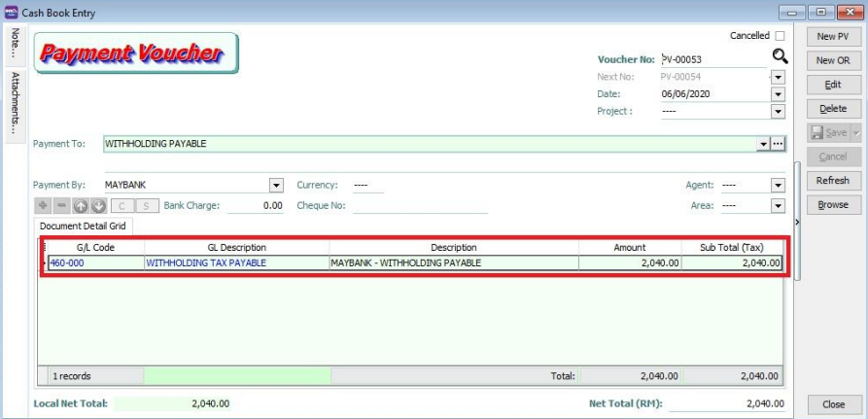The width and height of the screenshot is (868, 419).
Task: Click the remove row minus icon
Action: [61, 206]
